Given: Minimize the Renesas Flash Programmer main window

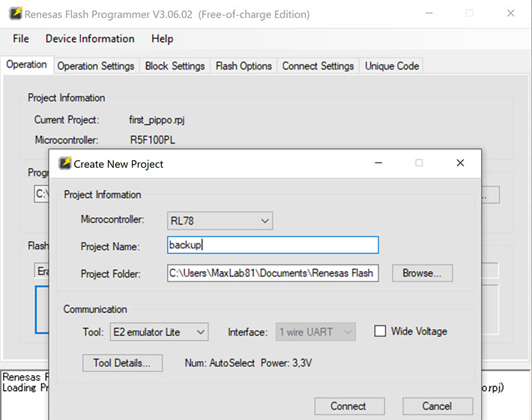Looking at the screenshot, I should point(429,13).
